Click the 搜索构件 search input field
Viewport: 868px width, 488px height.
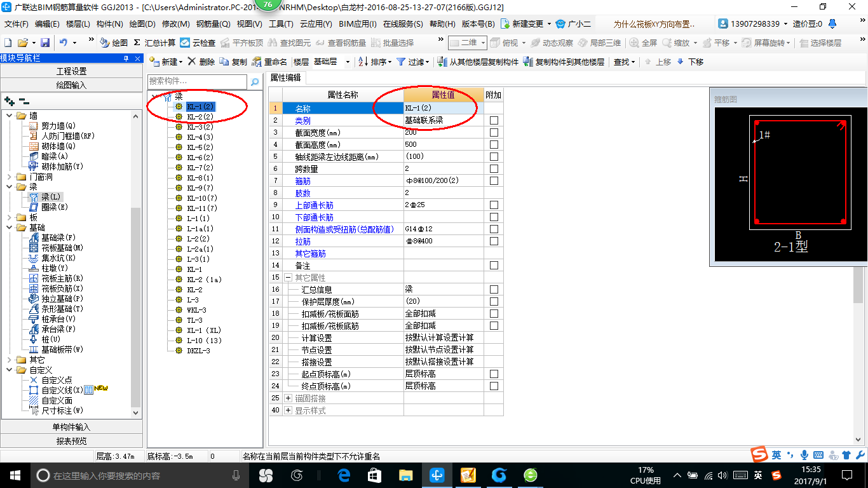197,82
